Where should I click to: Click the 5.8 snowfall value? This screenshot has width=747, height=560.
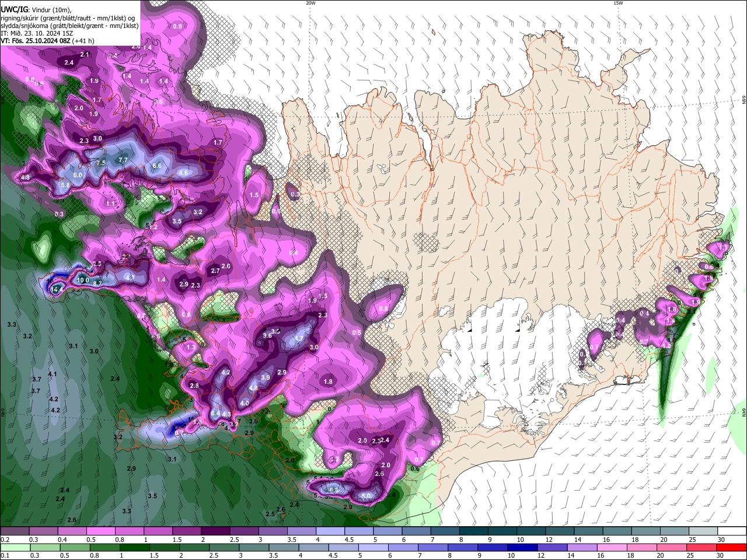pos(65,185)
